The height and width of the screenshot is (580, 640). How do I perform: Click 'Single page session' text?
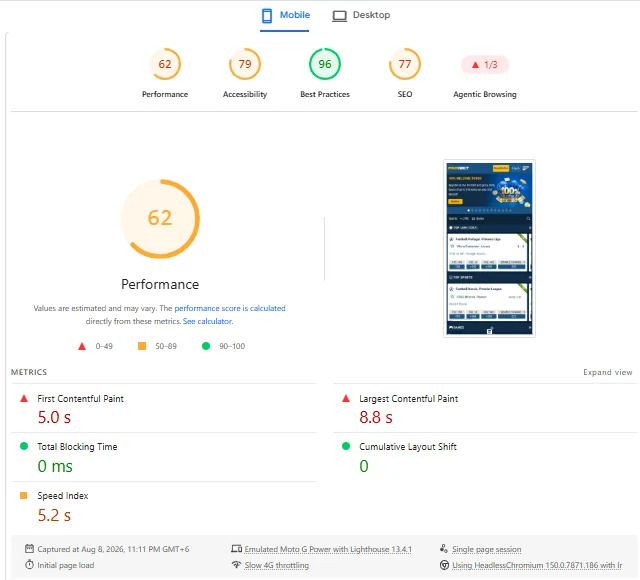(487, 549)
